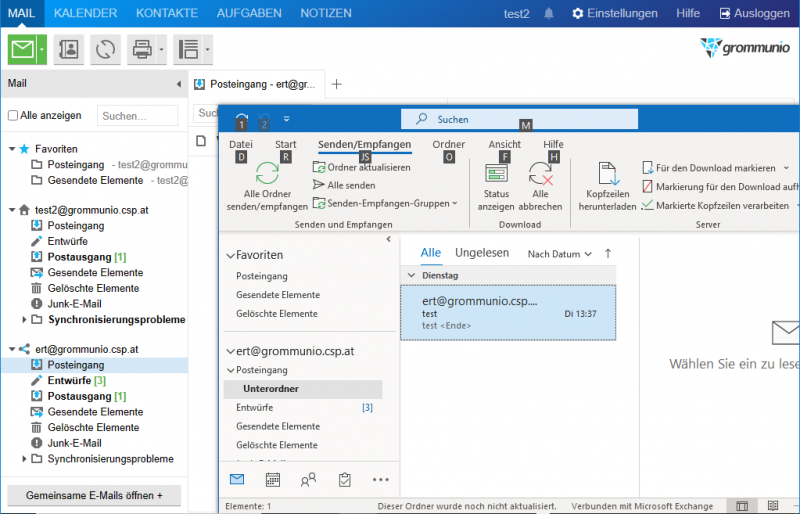Open Senden-Empfangen-Gruppen dropdown
Viewport: 800px width, 514px height.
(x=386, y=203)
